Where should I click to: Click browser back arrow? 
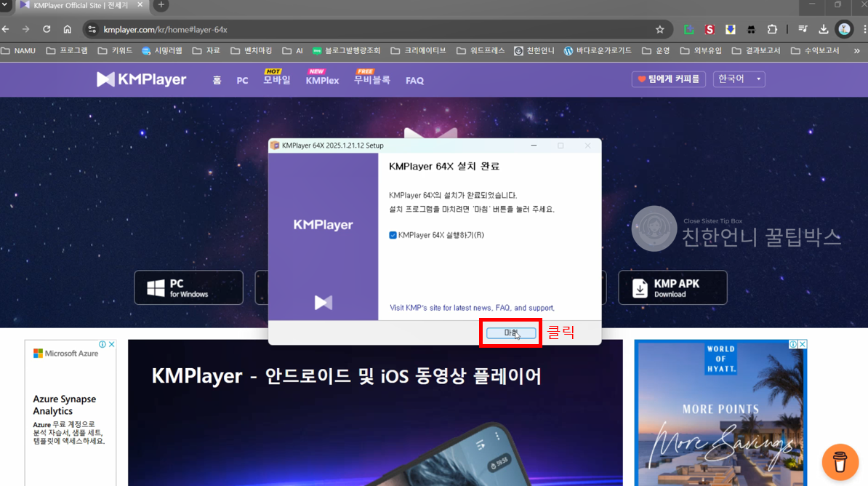(x=6, y=29)
